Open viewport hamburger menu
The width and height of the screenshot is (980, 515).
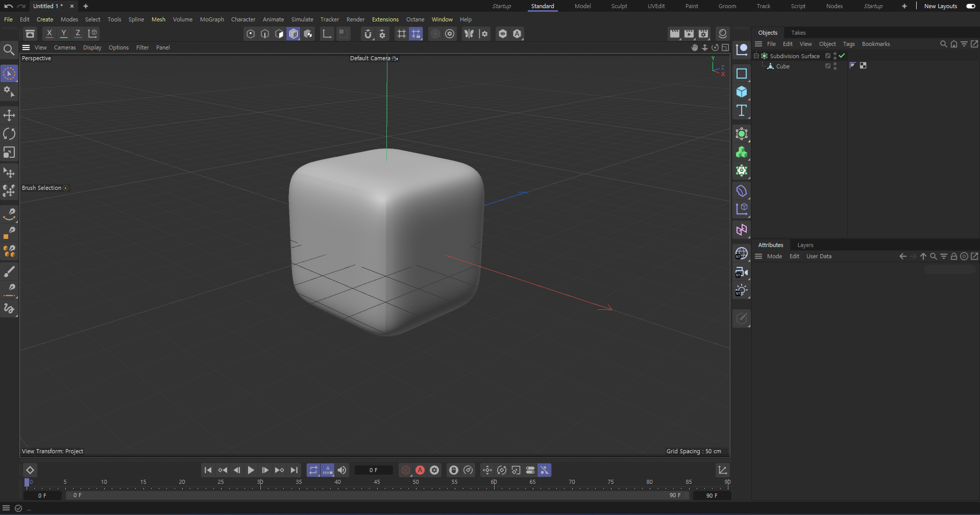(x=26, y=47)
